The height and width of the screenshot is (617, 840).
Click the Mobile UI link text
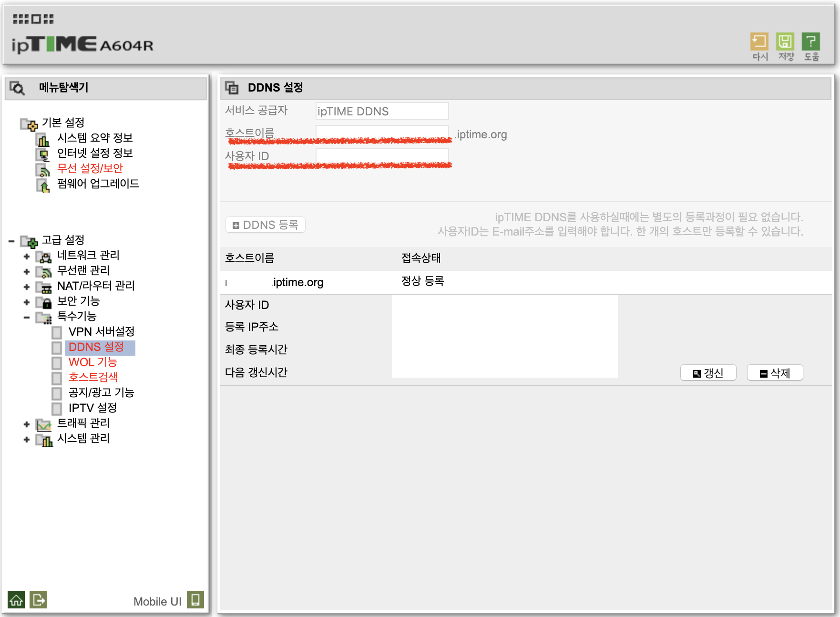157,601
